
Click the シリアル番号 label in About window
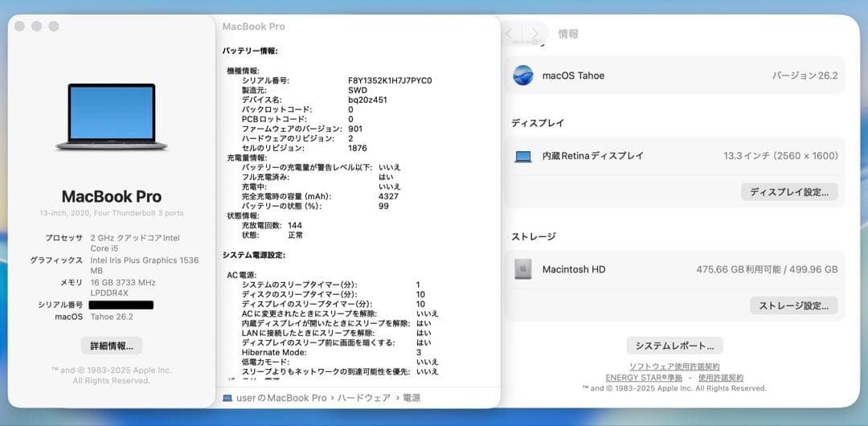[60, 305]
